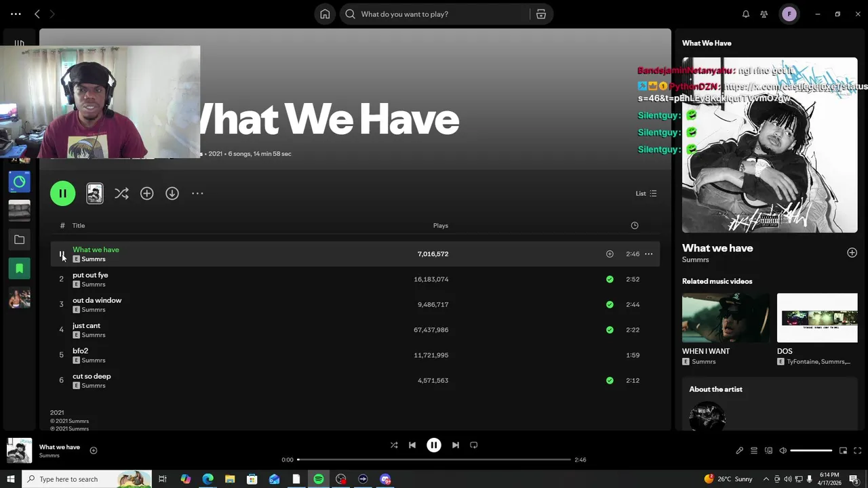Open the Windows Start menu
Viewport: 868px width, 488px height.
pyautogui.click(x=10, y=479)
